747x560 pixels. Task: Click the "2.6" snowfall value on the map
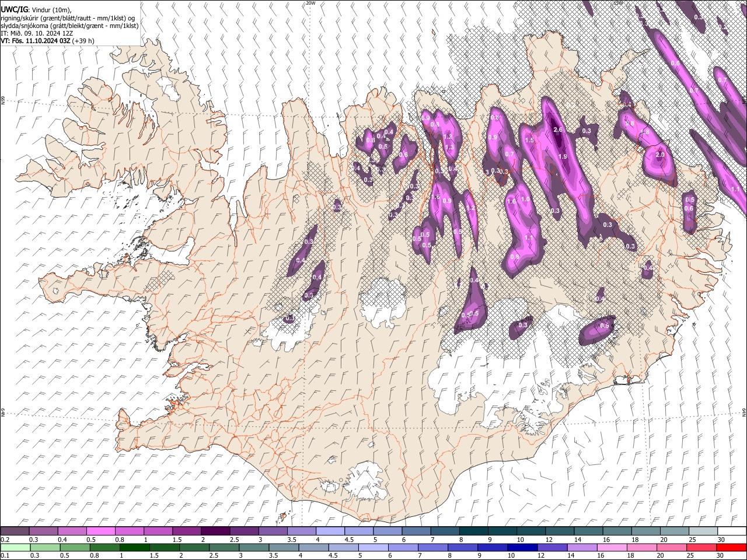point(557,129)
